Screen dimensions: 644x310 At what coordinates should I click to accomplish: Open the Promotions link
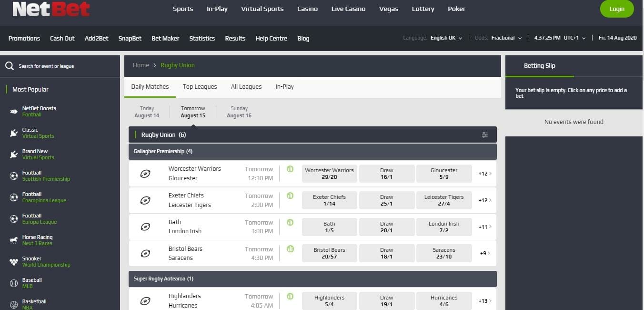[24, 39]
